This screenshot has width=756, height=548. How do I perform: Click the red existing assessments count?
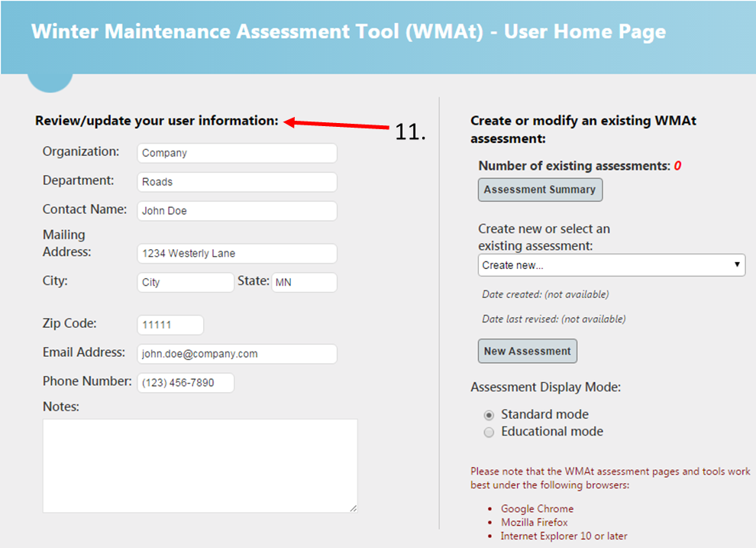point(677,166)
